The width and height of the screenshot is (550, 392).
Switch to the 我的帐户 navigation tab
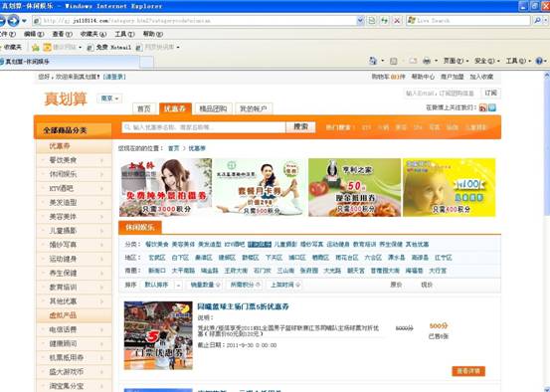(254, 108)
